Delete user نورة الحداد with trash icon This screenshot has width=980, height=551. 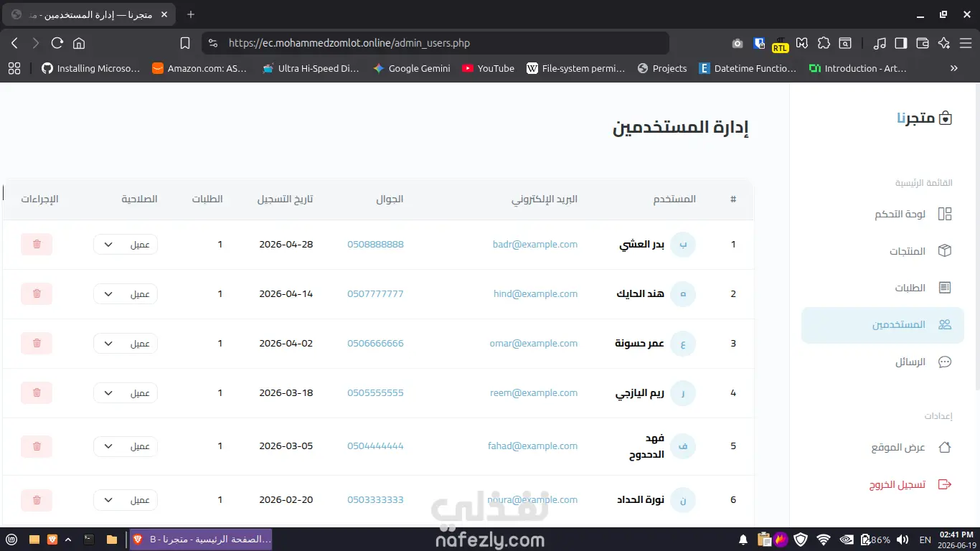pyautogui.click(x=37, y=500)
